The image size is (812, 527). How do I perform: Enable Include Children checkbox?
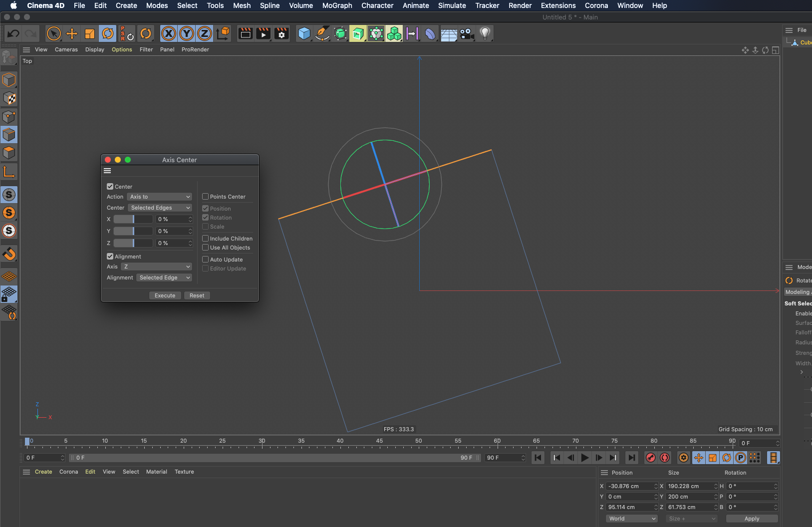pyautogui.click(x=205, y=239)
